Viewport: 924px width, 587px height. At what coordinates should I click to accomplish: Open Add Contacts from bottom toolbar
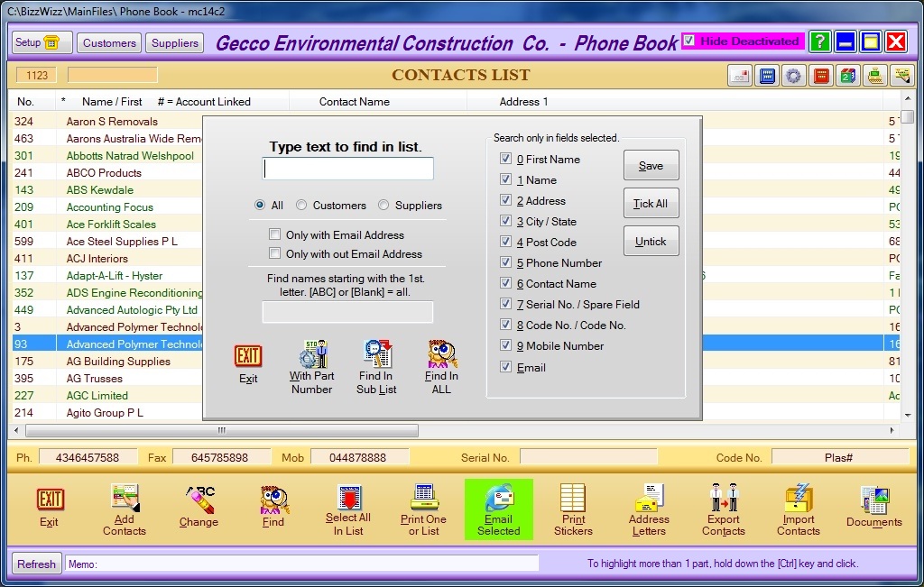[125, 509]
